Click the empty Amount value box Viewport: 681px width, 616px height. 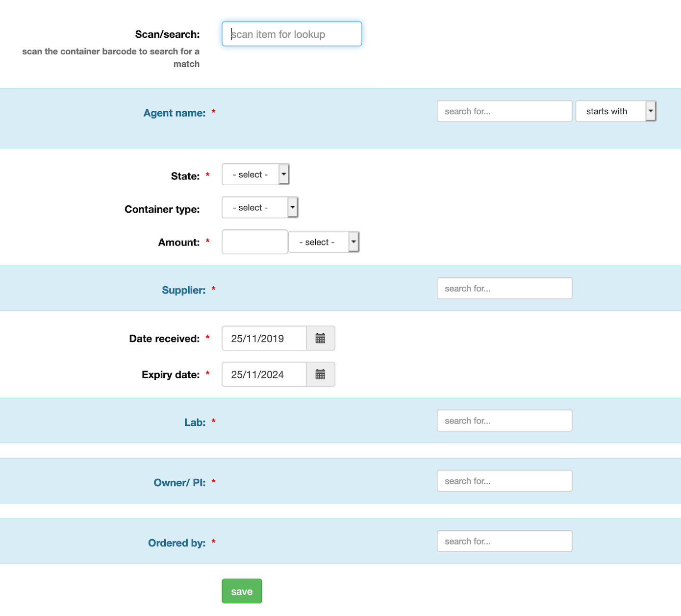[254, 242]
